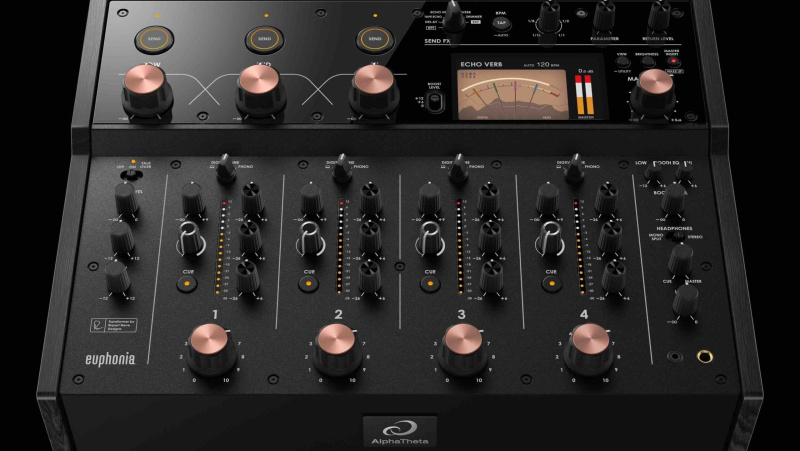
Task: Click the Rupert Neve Designs transformer badge
Action: [114, 325]
